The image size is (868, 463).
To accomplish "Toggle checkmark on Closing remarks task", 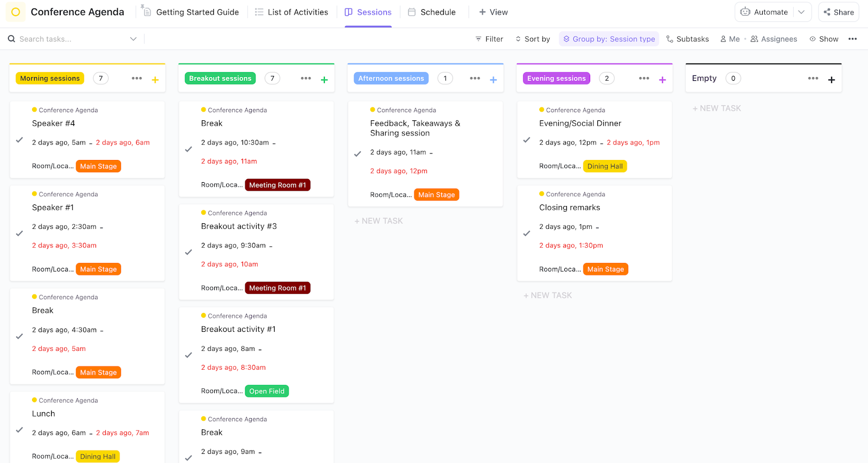I will [527, 234].
